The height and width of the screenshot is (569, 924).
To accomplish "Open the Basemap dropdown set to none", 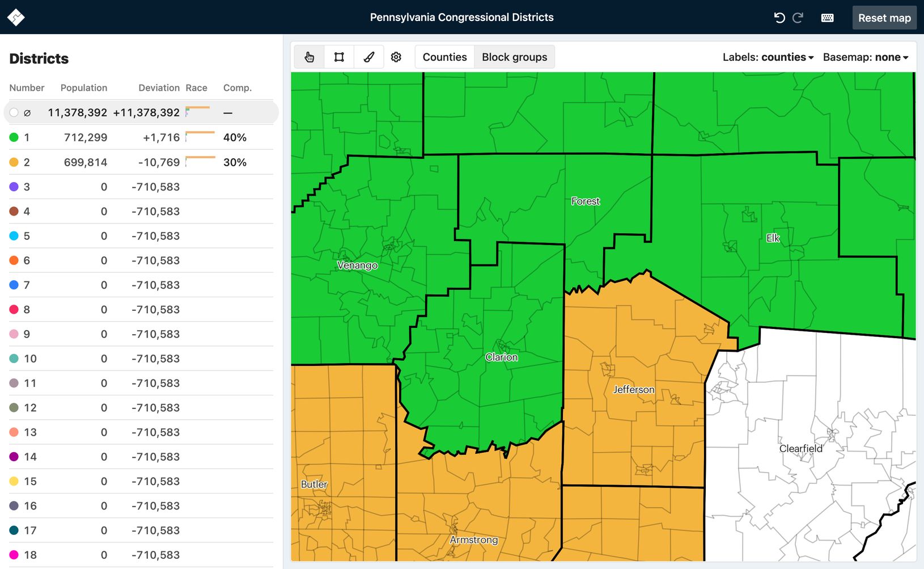I will (x=866, y=57).
